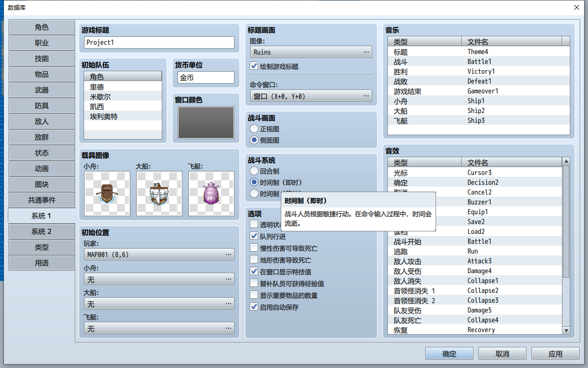This screenshot has height=368, width=588.
Task: Select 里德 in the initial party list
Action: point(123,86)
